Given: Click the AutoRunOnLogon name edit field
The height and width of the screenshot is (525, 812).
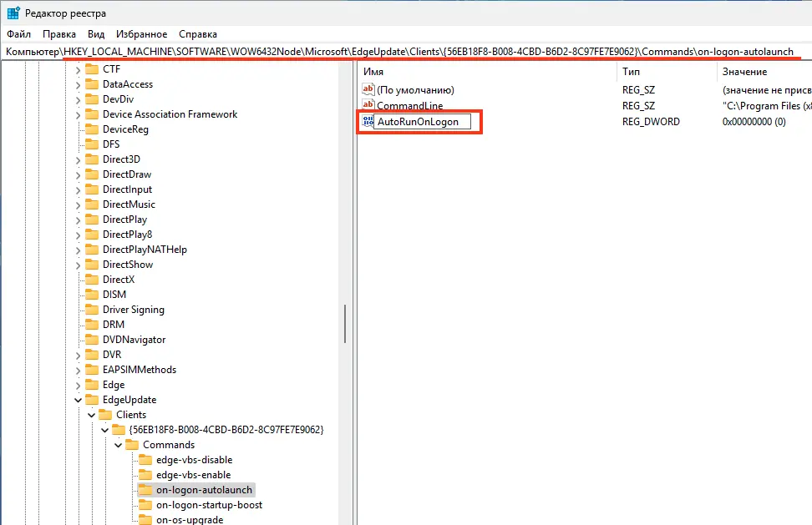Looking at the screenshot, I should coord(422,122).
